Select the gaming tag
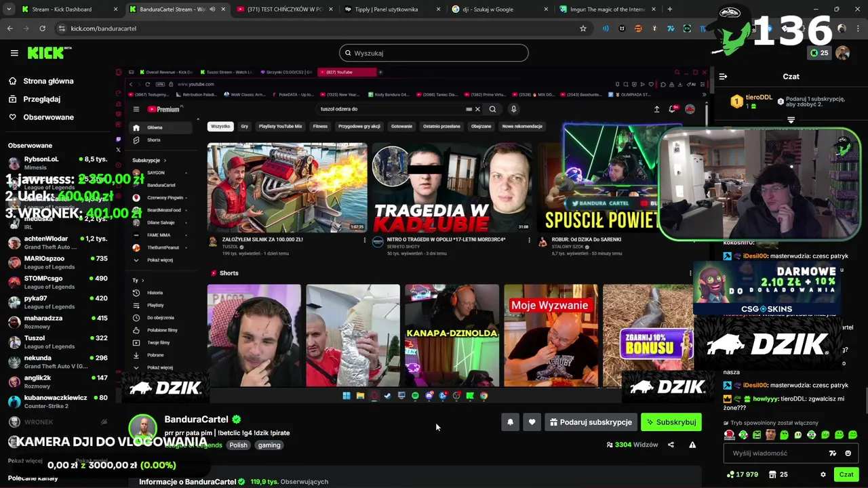868x488 pixels. pos(269,445)
